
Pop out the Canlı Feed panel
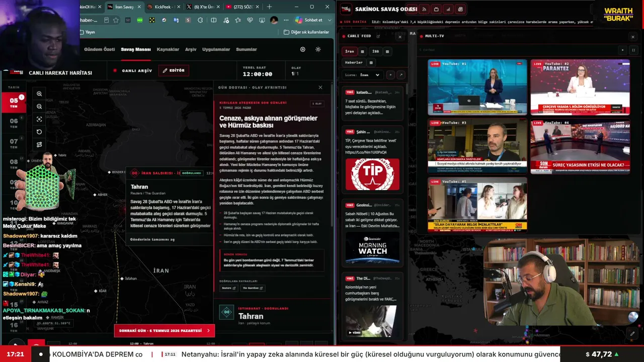tap(378, 36)
